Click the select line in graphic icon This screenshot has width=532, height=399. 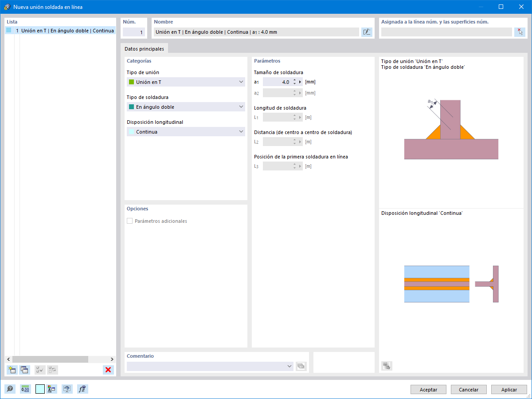520,32
